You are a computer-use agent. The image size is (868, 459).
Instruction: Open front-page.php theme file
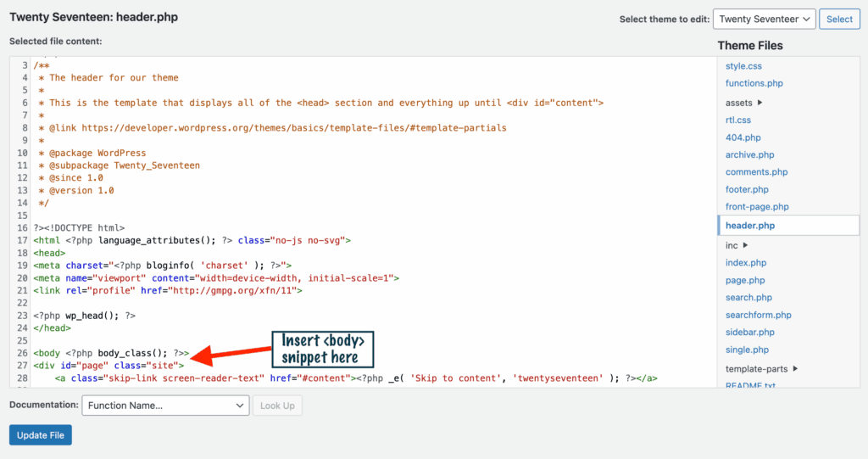coord(757,207)
